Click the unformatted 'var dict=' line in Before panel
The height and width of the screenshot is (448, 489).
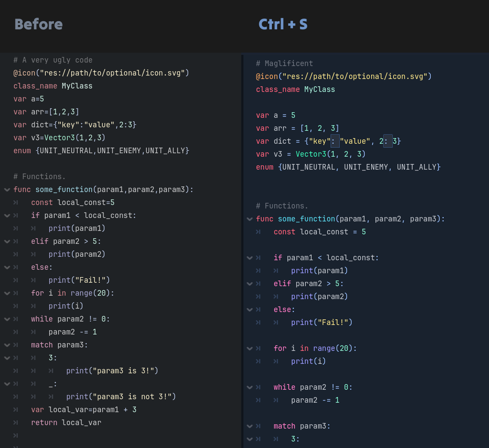[x=75, y=125]
